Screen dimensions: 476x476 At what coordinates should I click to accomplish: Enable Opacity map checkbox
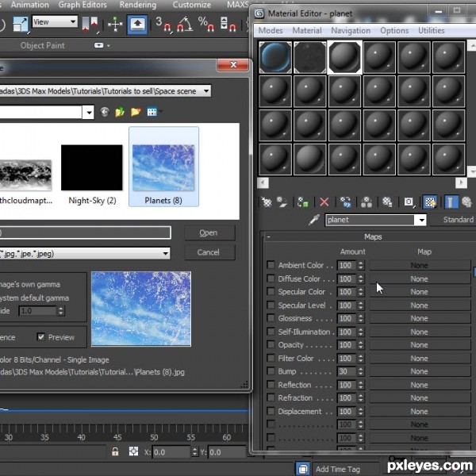point(271,344)
